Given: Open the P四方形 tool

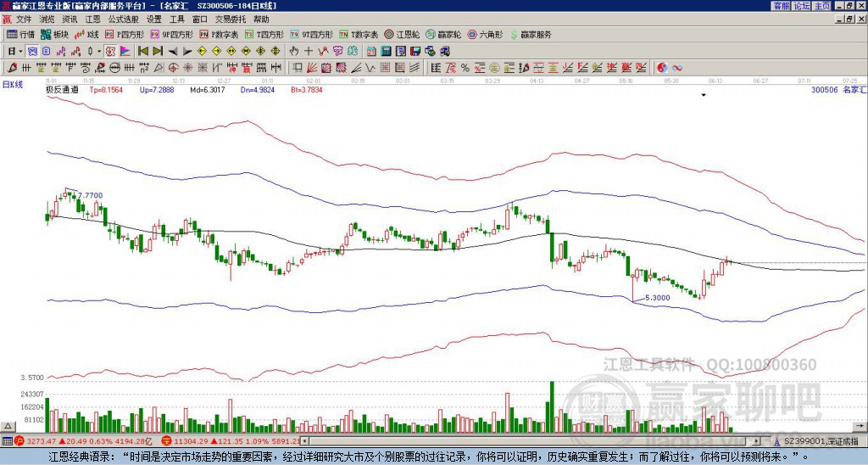Looking at the screenshot, I should (125, 34).
